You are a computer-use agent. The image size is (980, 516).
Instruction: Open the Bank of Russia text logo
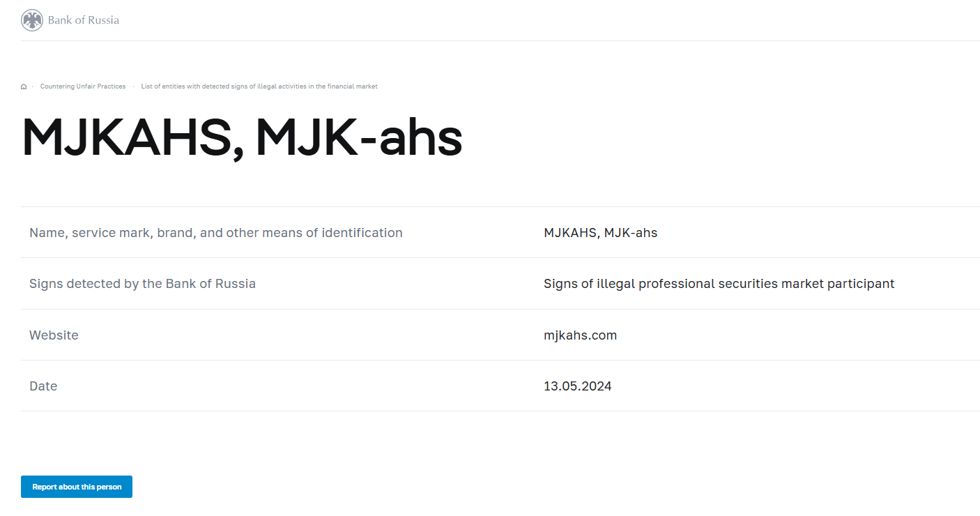click(x=83, y=20)
